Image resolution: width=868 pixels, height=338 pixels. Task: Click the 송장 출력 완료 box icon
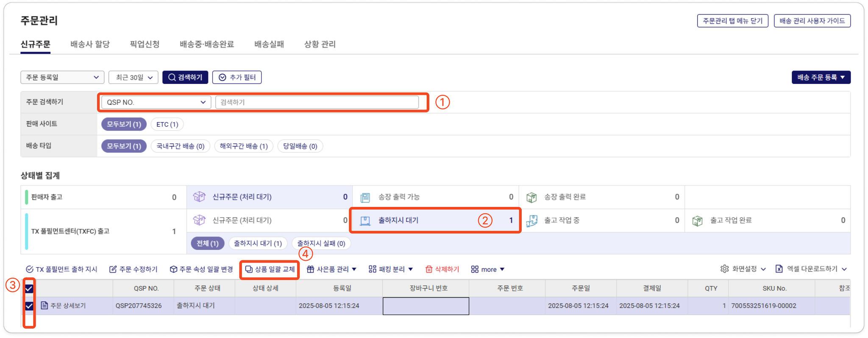[531, 197]
